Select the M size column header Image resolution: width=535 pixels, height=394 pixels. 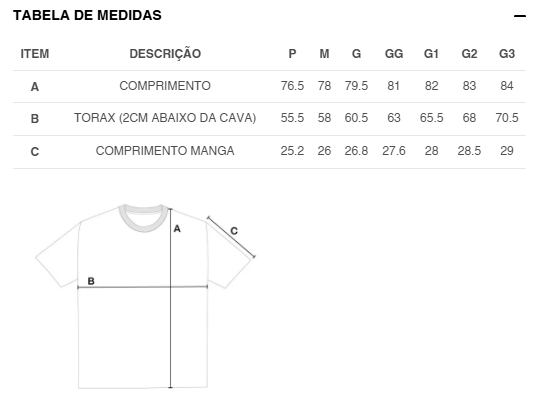(324, 54)
